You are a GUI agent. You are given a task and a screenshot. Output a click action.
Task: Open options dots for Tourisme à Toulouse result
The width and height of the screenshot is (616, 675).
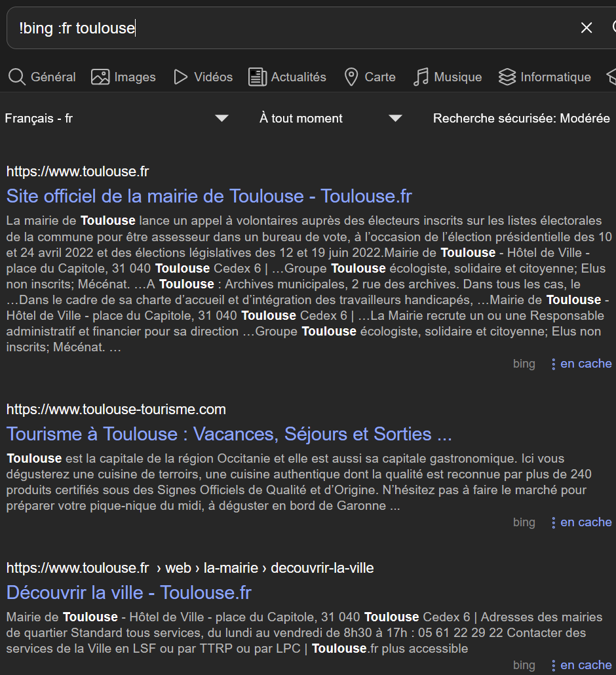coord(554,522)
